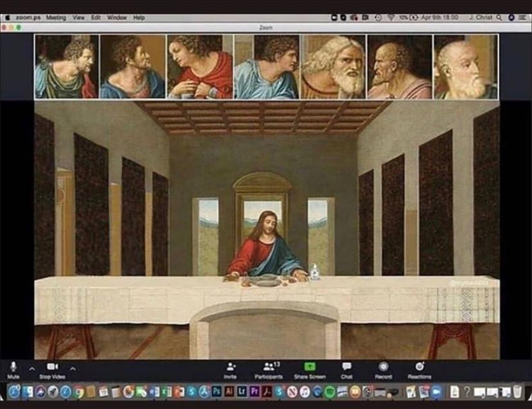Mute the microphone in Zoom
Viewport: 532px width, 409px height.
(x=13, y=370)
